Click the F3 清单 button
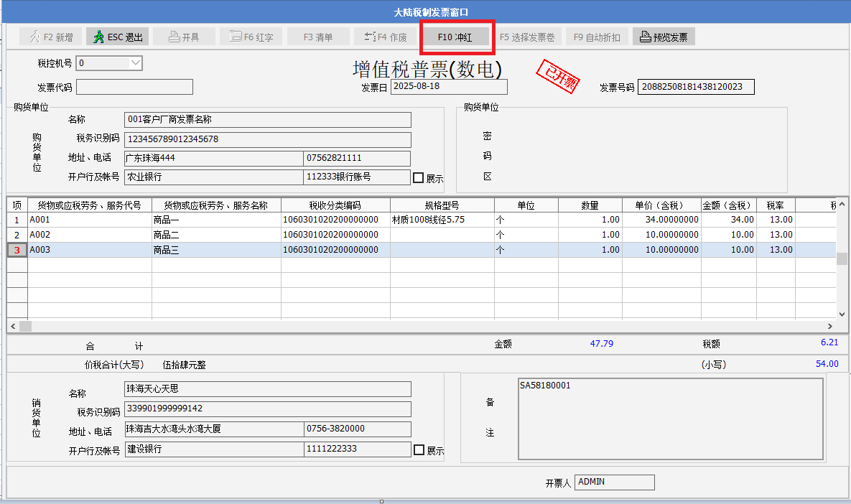This screenshot has height=504, width=851. [317, 37]
